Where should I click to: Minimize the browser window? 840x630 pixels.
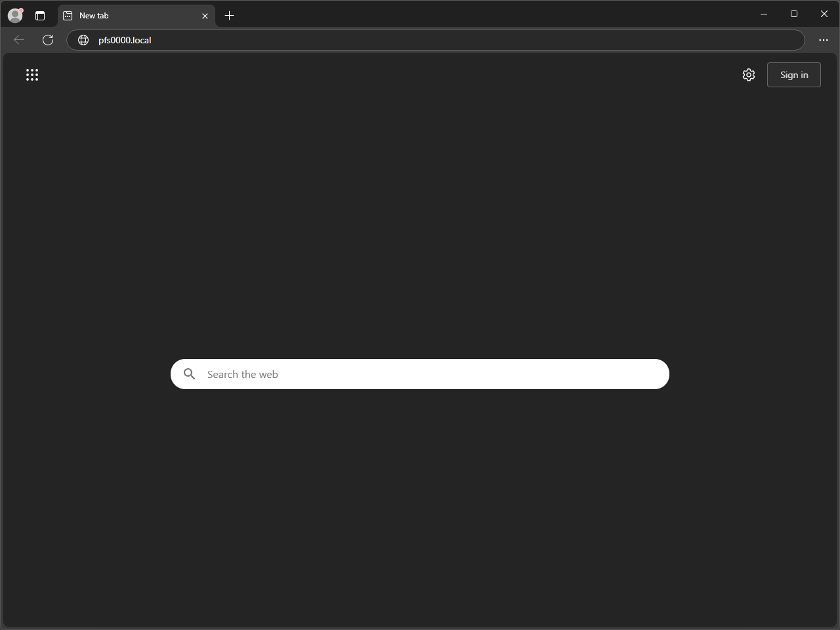(x=764, y=14)
